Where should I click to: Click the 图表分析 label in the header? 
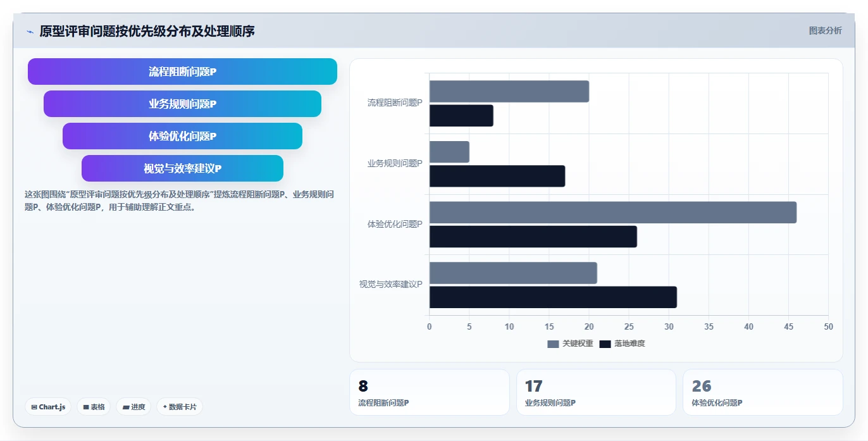(x=825, y=30)
